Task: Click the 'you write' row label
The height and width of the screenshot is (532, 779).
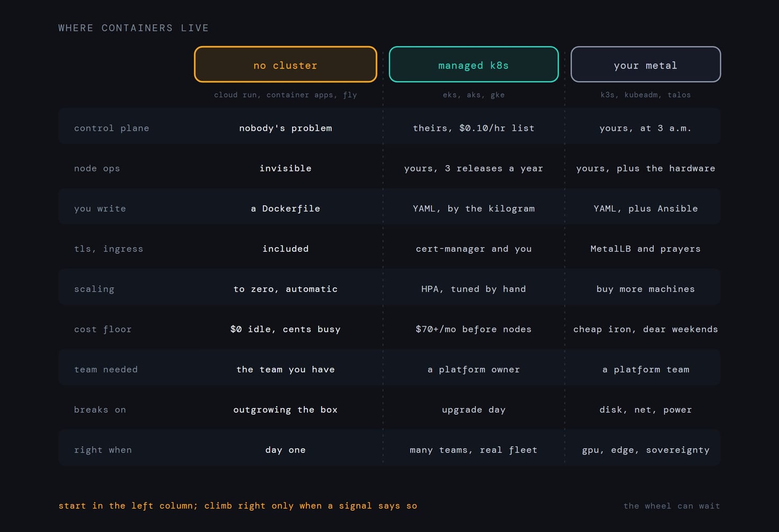Action: [100, 208]
